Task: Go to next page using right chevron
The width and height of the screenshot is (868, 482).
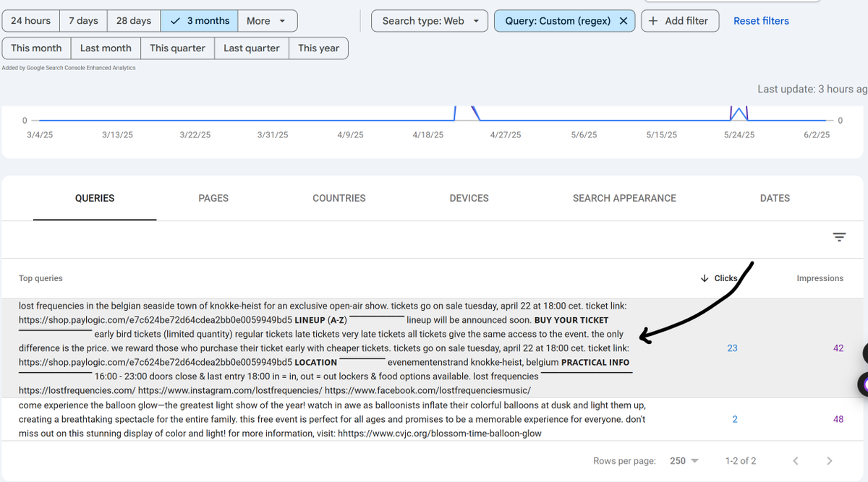Action: coord(829,460)
